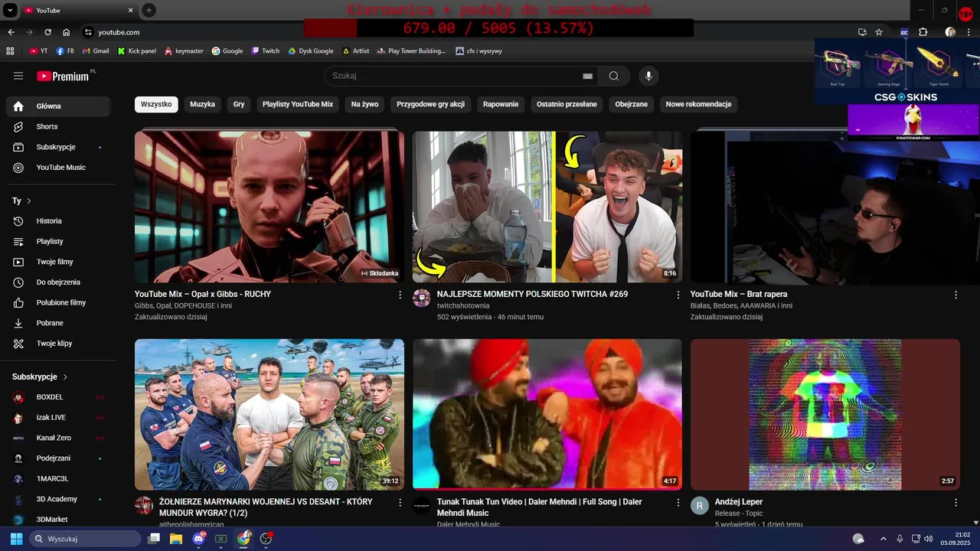980x551 pixels.
Task: Open Twoje filmy in sidebar
Action: point(58,262)
